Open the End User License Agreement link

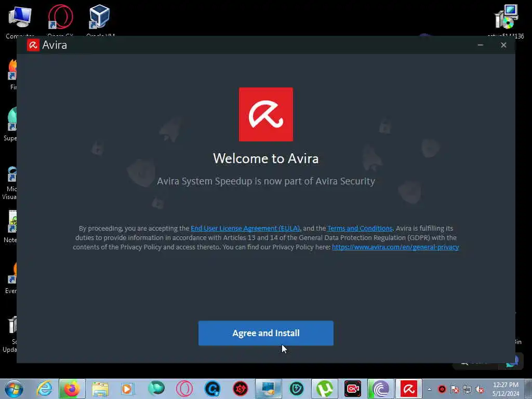[x=245, y=229]
